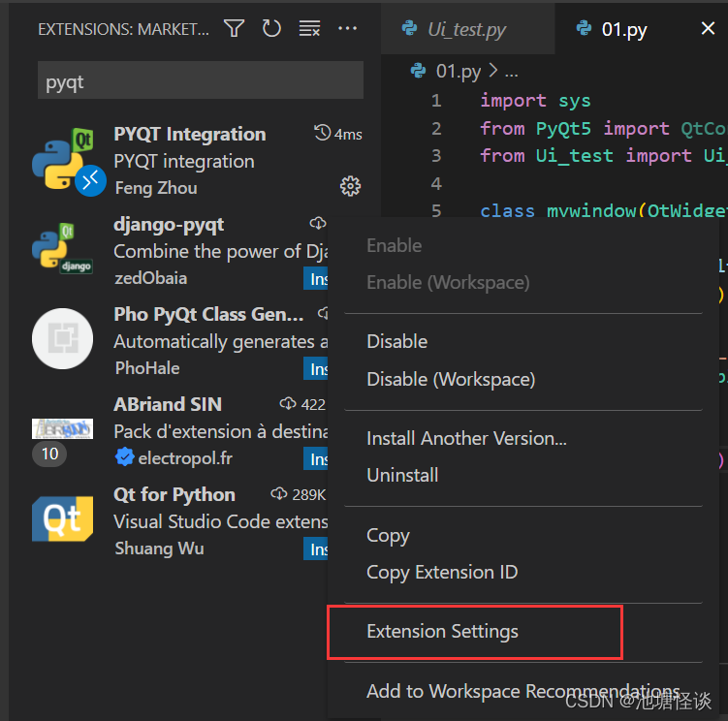
Task: Click the 289K download count
Action: (299, 494)
